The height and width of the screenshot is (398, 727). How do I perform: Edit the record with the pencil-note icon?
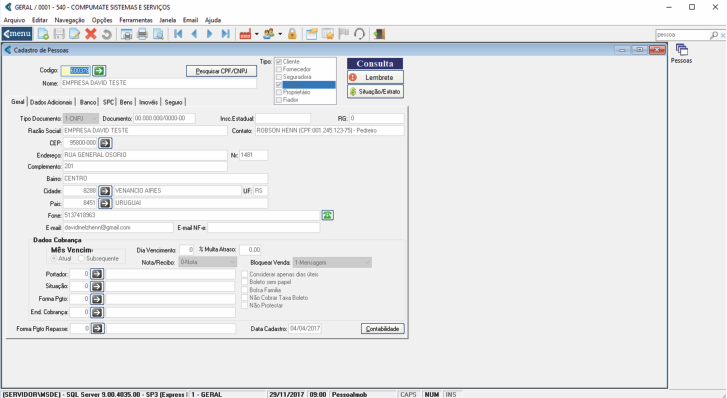click(74, 34)
